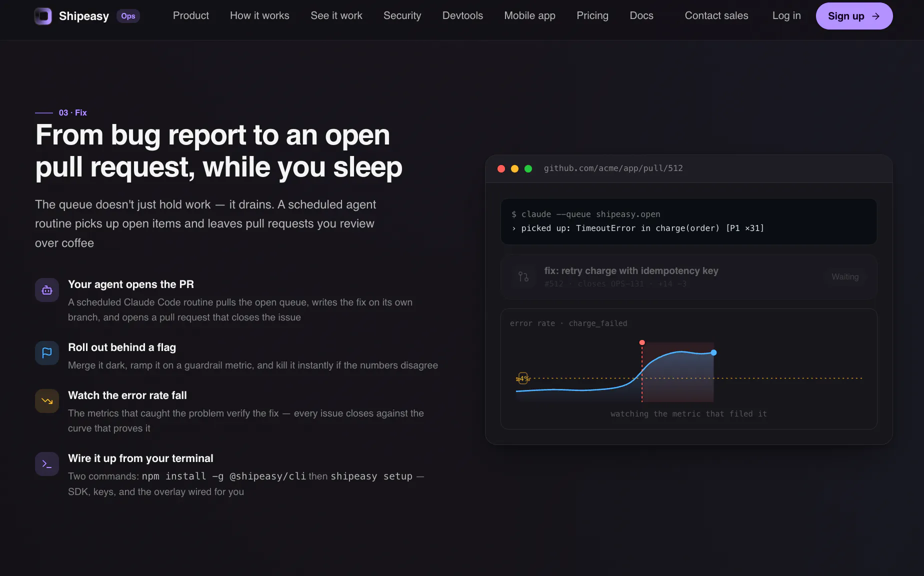
Task: Open the Devtools nav link
Action: point(462,15)
